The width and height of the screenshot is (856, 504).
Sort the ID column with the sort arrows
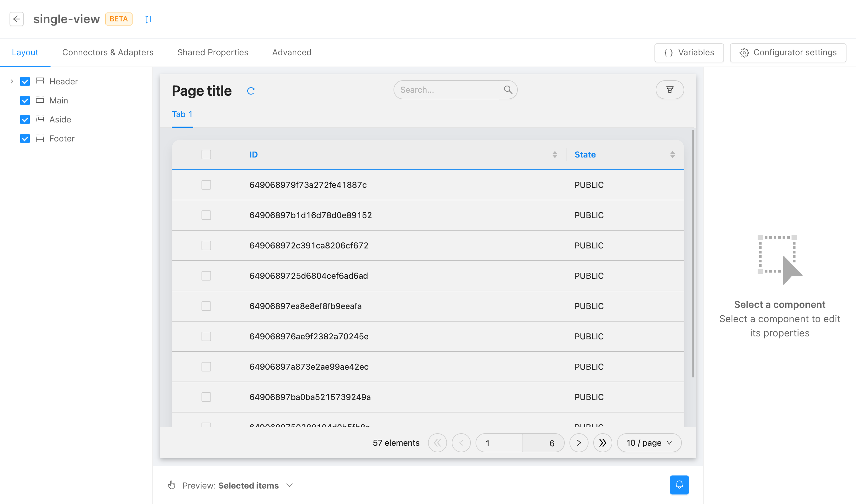coord(555,155)
